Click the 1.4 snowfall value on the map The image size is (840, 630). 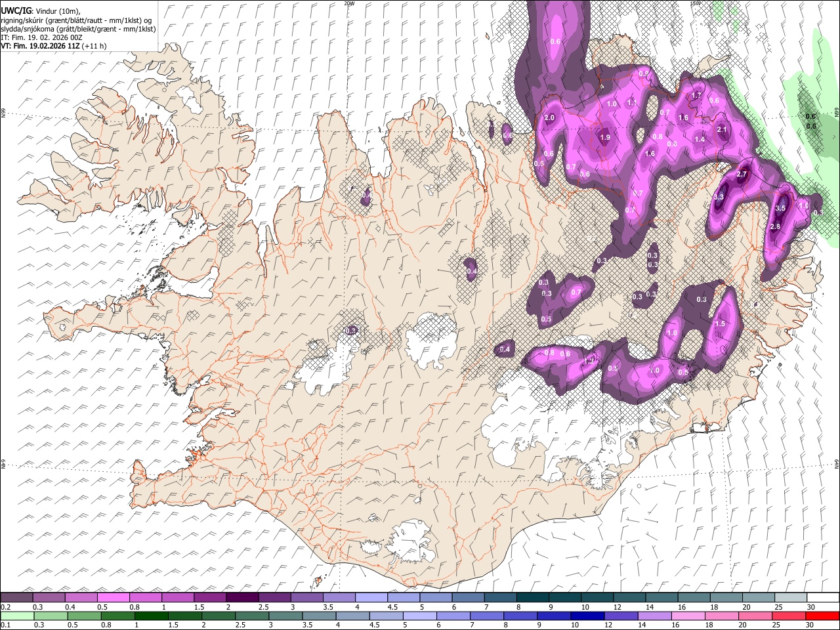[700, 140]
